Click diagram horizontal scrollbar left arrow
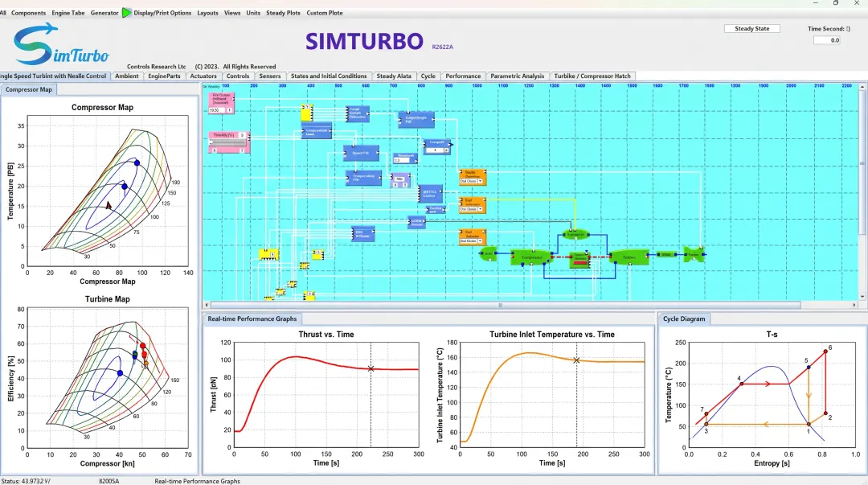This screenshot has width=868, height=485. (x=207, y=305)
